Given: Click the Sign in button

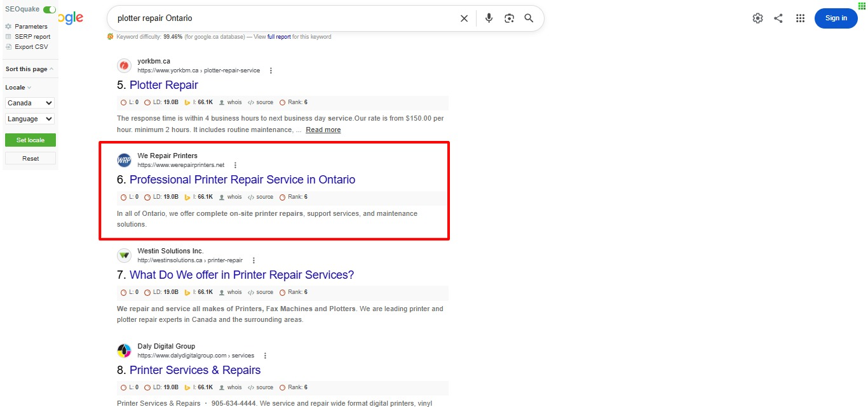Looking at the screenshot, I should (836, 18).
